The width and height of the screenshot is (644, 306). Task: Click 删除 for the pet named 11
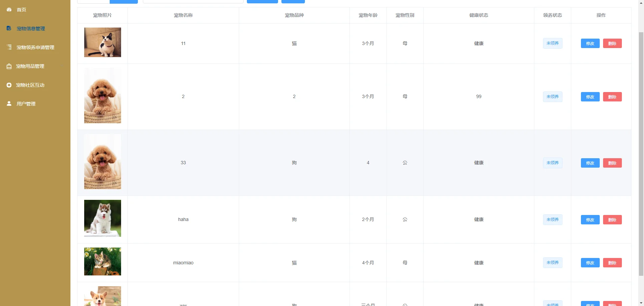click(x=612, y=43)
